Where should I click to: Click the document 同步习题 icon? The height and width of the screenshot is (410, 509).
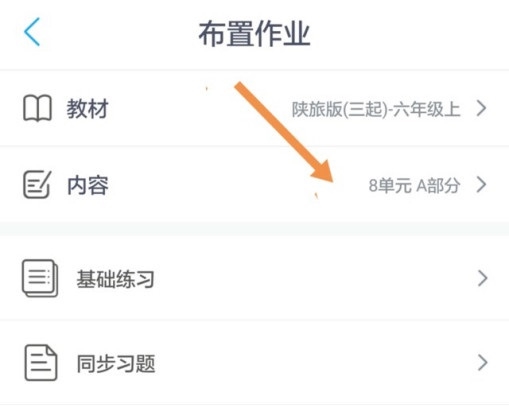(x=41, y=363)
